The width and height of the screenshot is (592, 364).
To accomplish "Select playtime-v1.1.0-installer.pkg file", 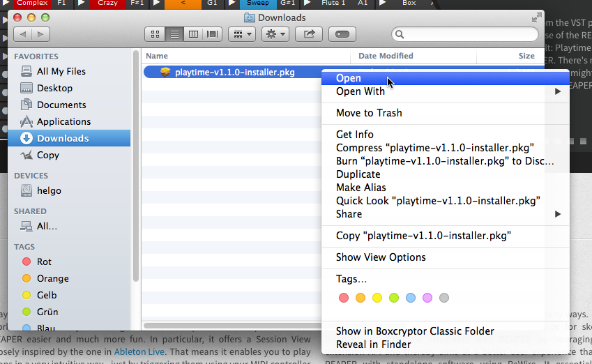I will 234,72.
